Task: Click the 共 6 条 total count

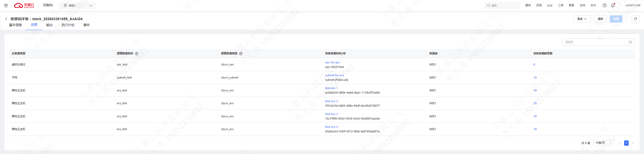Action: pyautogui.click(x=586, y=143)
